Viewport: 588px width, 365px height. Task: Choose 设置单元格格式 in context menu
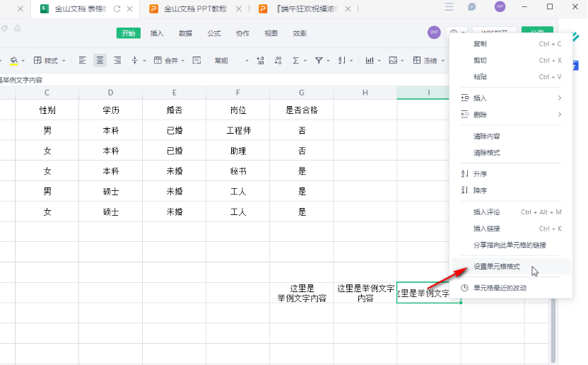(x=512, y=266)
